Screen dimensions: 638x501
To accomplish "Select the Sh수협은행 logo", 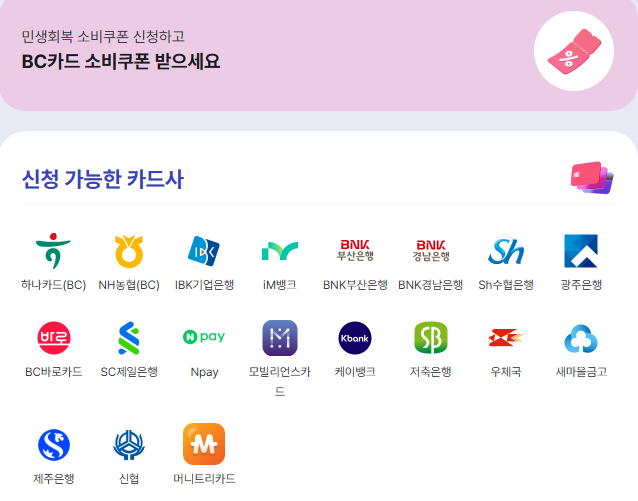I will pyautogui.click(x=506, y=252).
